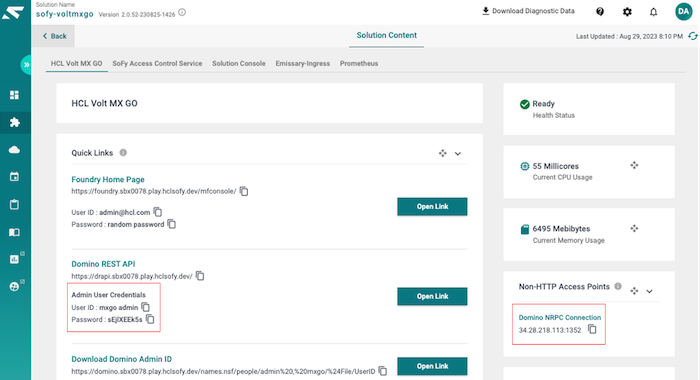Screen dimensions: 700x380
Task: Open the notifications bell icon
Action: 653,12
